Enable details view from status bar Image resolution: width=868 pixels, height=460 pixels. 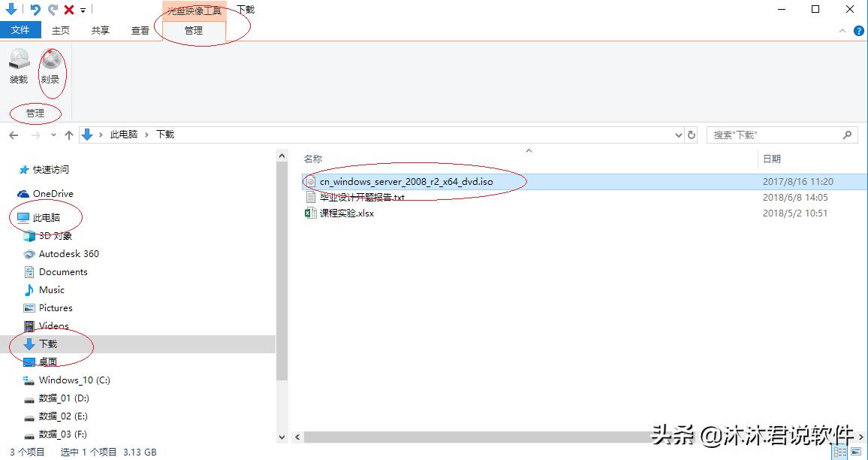tap(840, 451)
